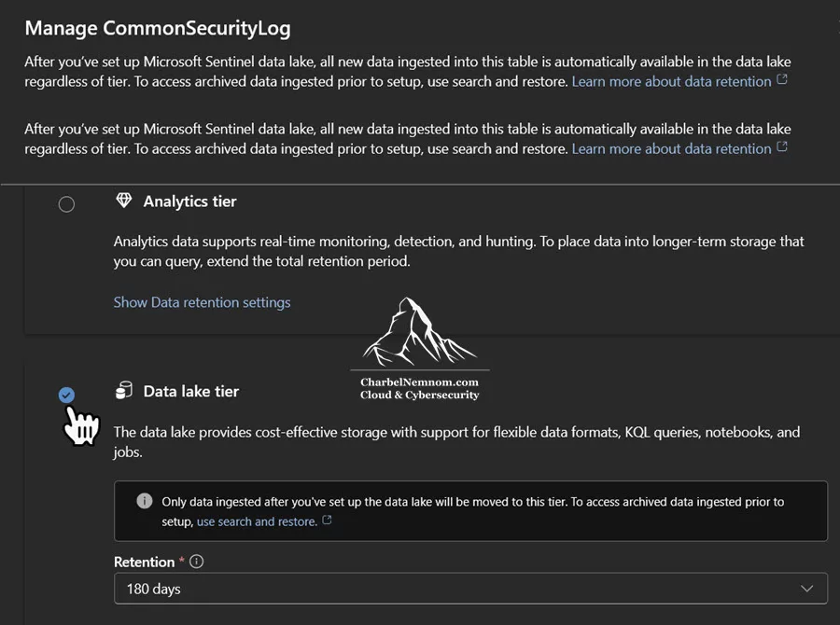This screenshot has width=840, height=625.
Task: Open the second Learn more about data retention link
Action: coord(671,149)
